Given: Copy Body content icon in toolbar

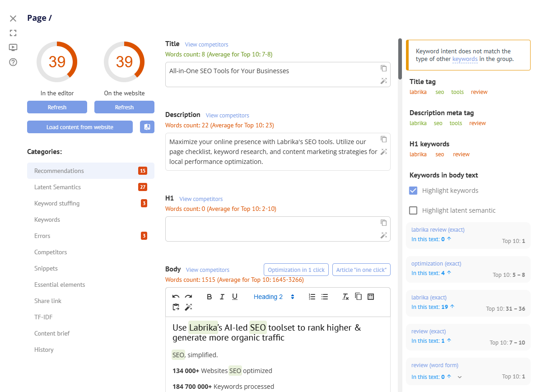Looking at the screenshot, I should [358, 297].
